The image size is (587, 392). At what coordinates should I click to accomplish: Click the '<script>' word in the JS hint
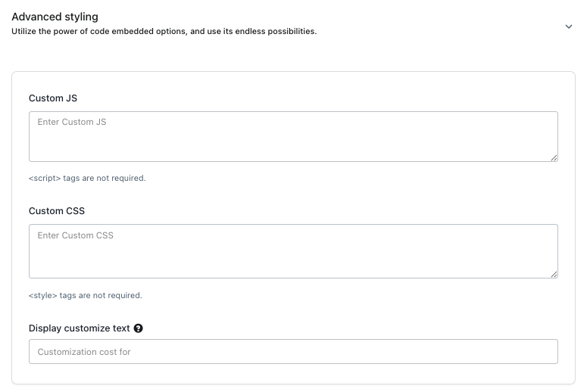click(x=45, y=179)
